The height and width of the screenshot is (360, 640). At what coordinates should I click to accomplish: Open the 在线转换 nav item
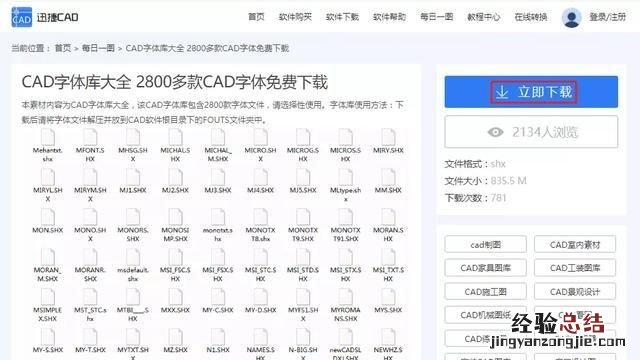pyautogui.click(x=531, y=17)
